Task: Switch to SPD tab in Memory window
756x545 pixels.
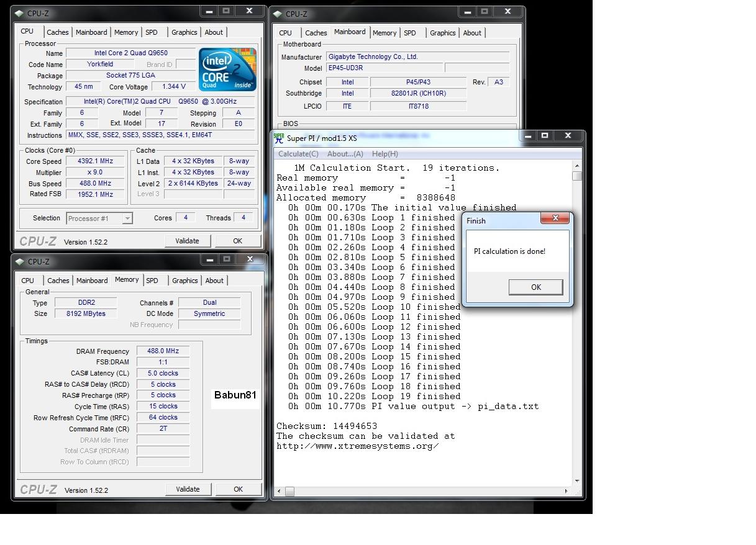Action: 152,281
